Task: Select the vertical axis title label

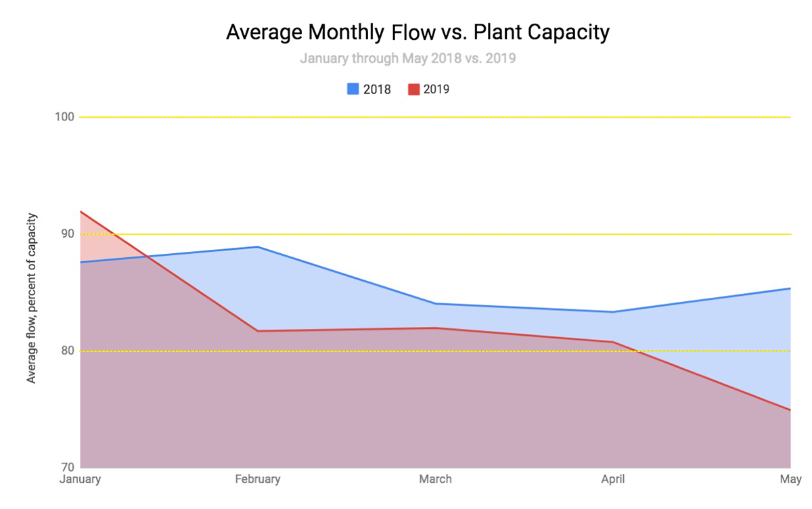Action: 32,298
